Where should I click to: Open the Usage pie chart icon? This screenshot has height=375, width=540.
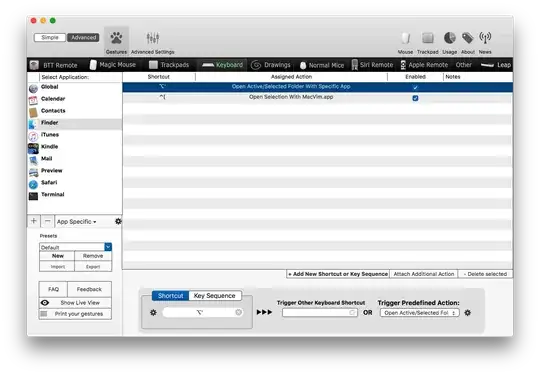pos(449,38)
